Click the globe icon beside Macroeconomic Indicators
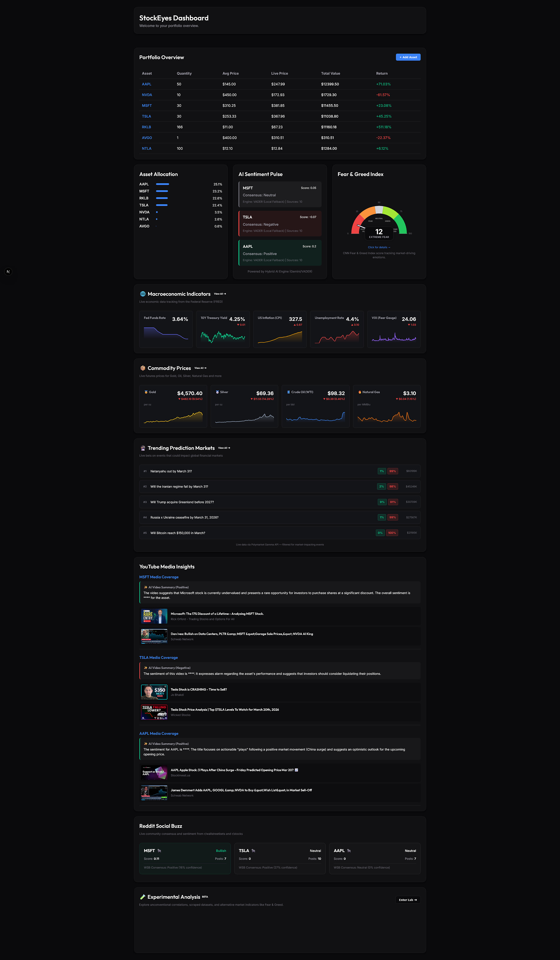The height and width of the screenshot is (960, 560). coord(143,294)
